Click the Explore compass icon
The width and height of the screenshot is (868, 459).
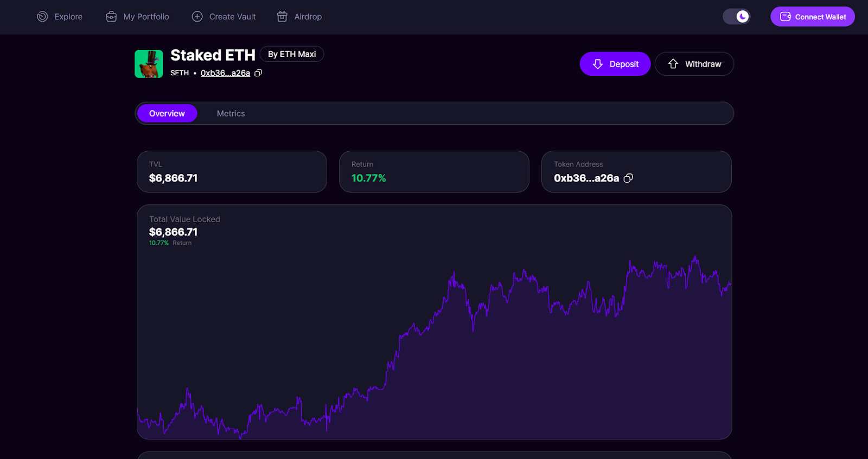(x=42, y=17)
